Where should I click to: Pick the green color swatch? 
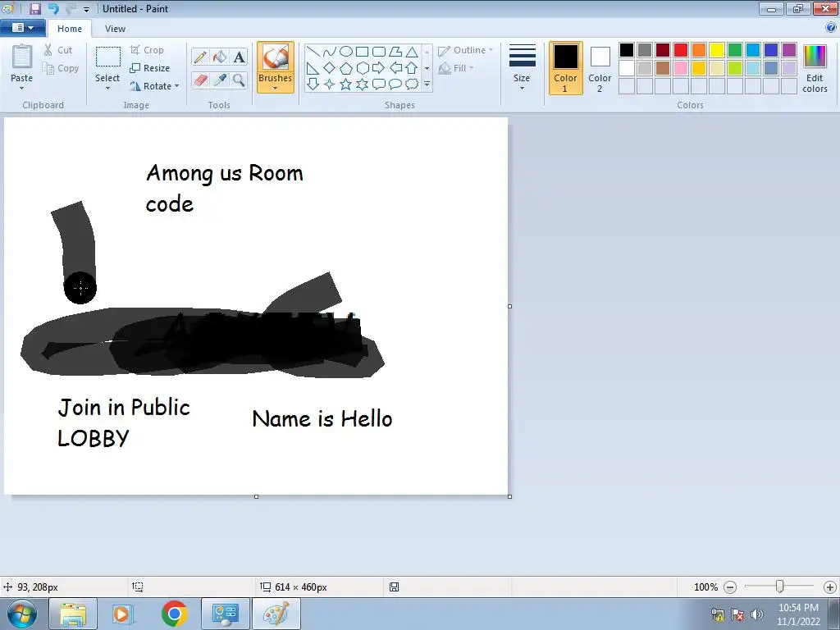(734, 50)
